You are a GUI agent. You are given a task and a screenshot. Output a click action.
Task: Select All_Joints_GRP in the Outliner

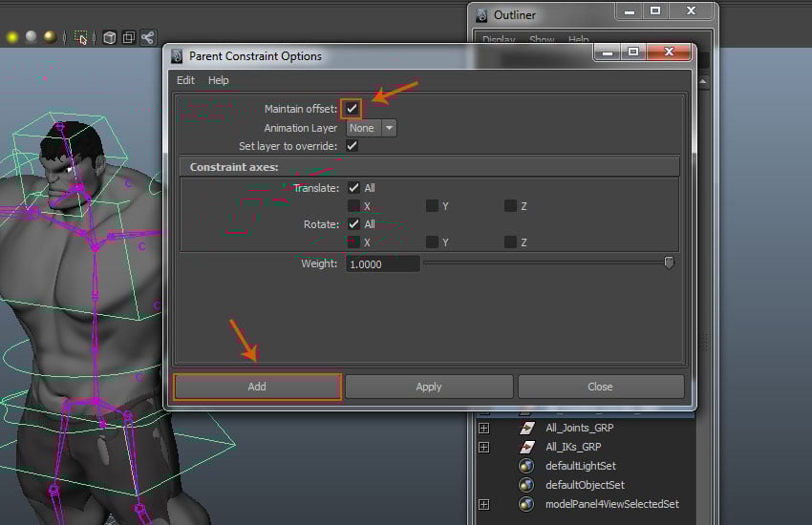(580, 429)
